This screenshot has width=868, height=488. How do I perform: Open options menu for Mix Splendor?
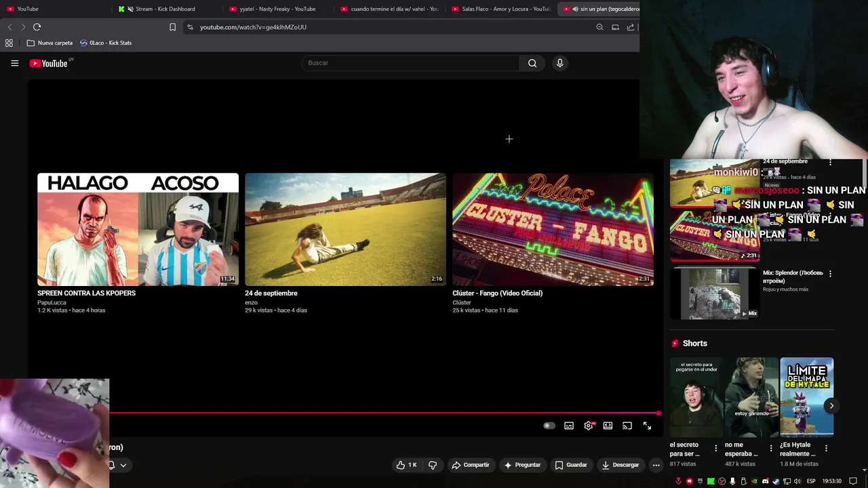(830, 274)
